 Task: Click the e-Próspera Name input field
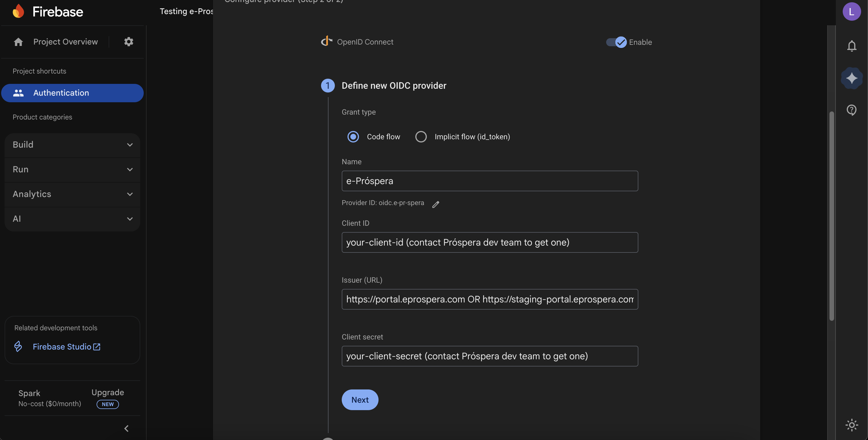489,181
